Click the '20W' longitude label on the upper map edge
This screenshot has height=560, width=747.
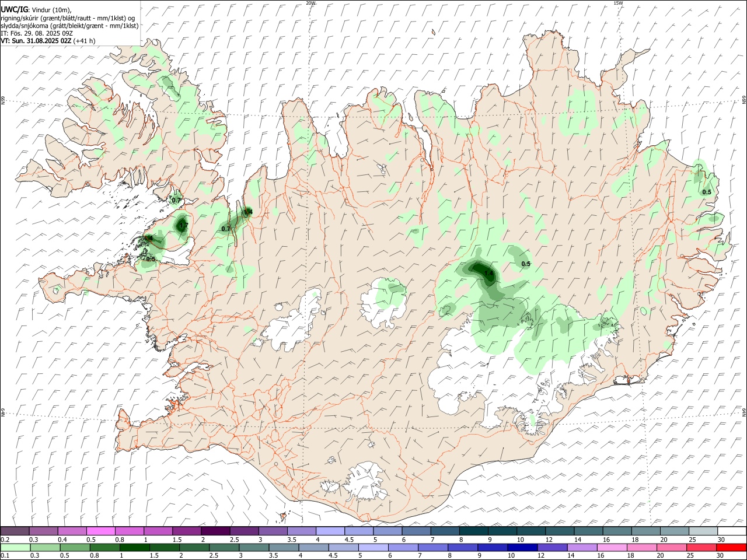click(310, 3)
